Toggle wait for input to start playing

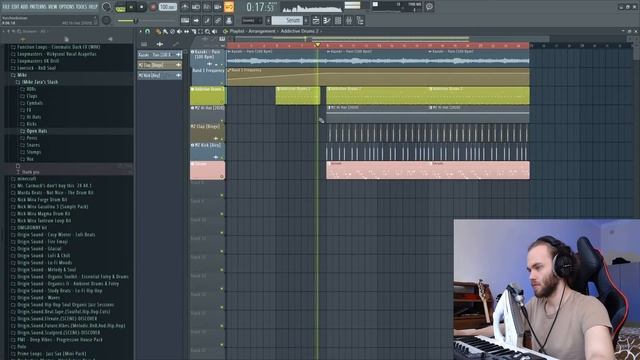click(196, 7)
